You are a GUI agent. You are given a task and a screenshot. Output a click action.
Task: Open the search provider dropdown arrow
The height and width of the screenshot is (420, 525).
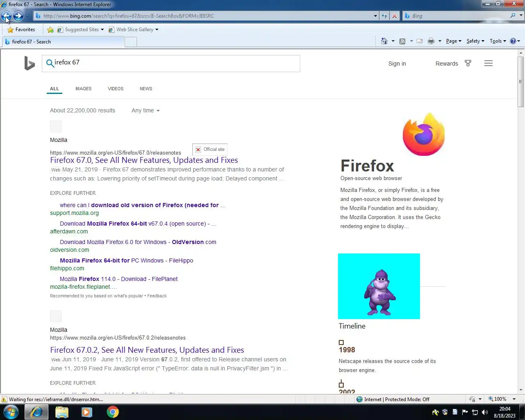[521, 16]
